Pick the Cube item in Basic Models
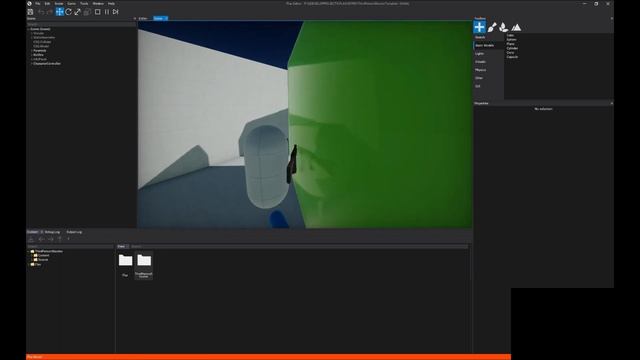 click(510, 36)
